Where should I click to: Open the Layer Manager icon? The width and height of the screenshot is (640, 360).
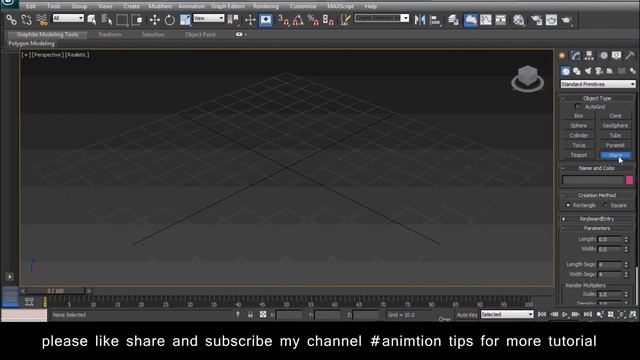(x=453, y=20)
